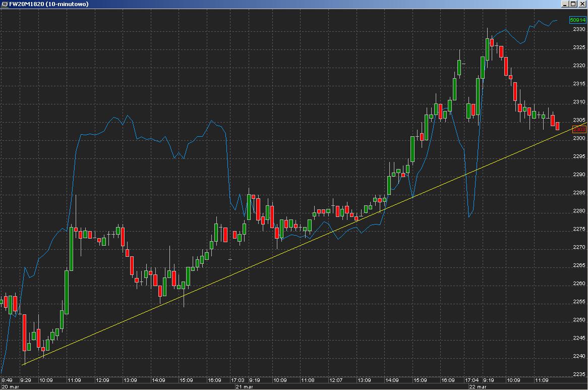Click the 2320 price axis label
This screenshot has width=588, height=390.
click(x=579, y=65)
